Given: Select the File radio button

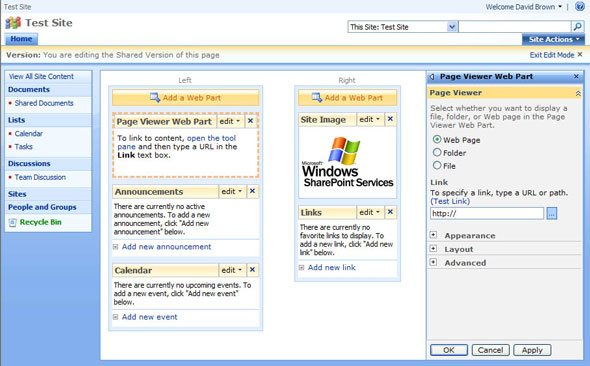Looking at the screenshot, I should pyautogui.click(x=437, y=165).
